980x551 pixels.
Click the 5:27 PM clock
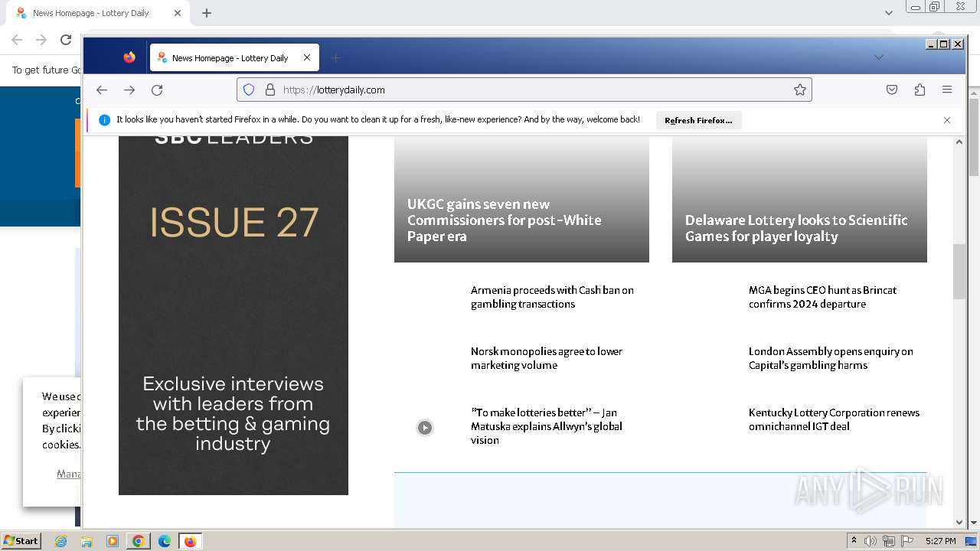tap(940, 541)
